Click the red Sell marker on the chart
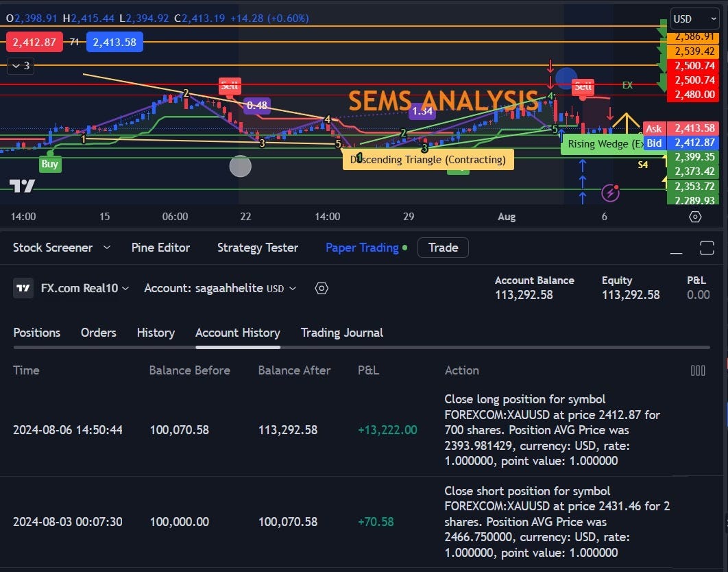 coord(230,86)
